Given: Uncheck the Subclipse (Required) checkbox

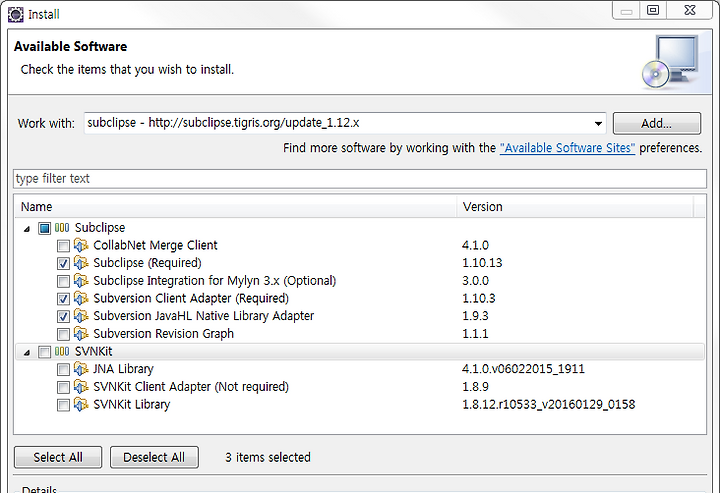Looking at the screenshot, I should click(63, 263).
